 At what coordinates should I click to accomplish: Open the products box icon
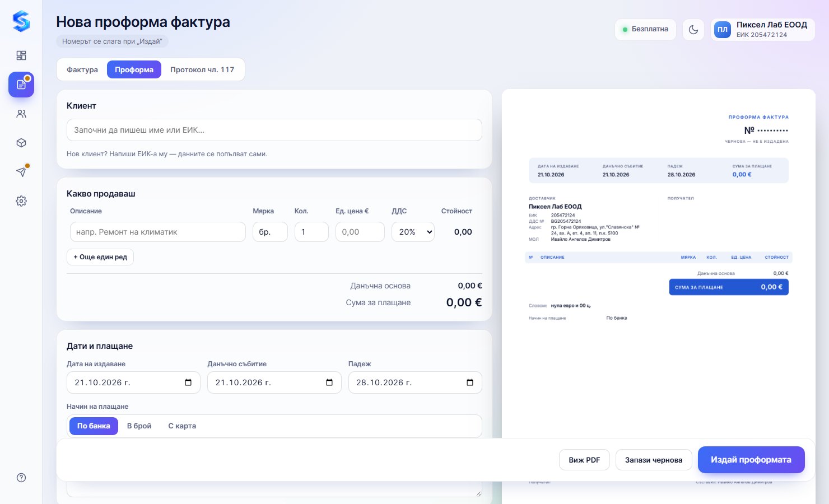click(x=21, y=143)
